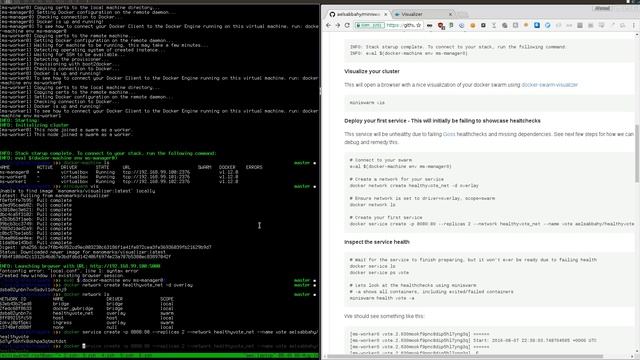
Task: Switch to the GitHub miniswarm tab
Action: (358, 14)
